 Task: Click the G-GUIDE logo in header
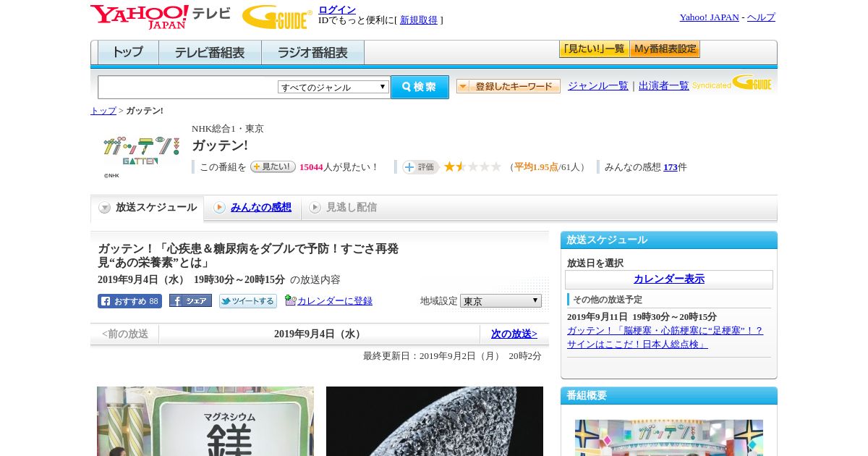(277, 17)
